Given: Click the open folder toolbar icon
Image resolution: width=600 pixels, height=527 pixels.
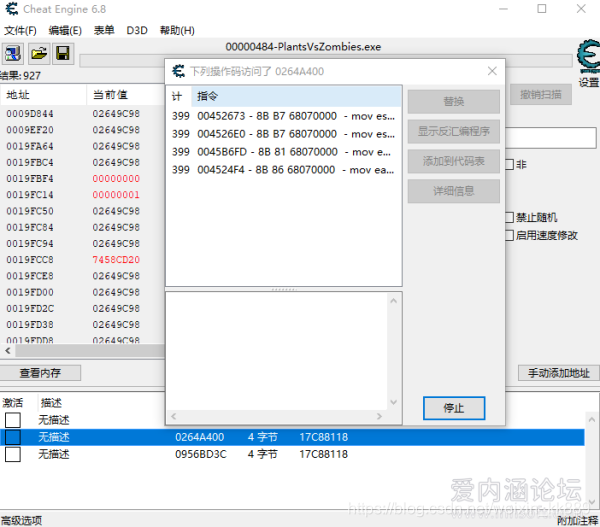Looking at the screenshot, I should click(38, 53).
